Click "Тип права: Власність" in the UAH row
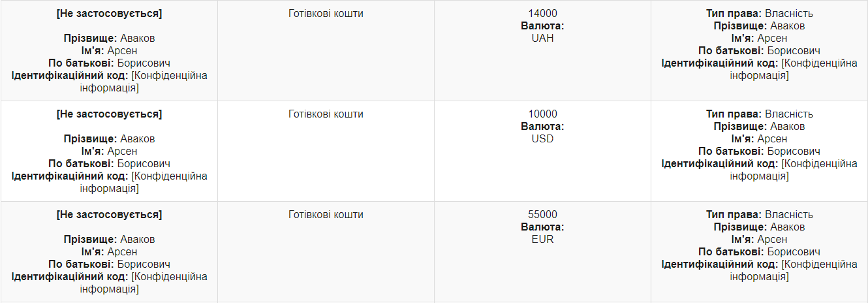868x303 pixels. coord(760,13)
